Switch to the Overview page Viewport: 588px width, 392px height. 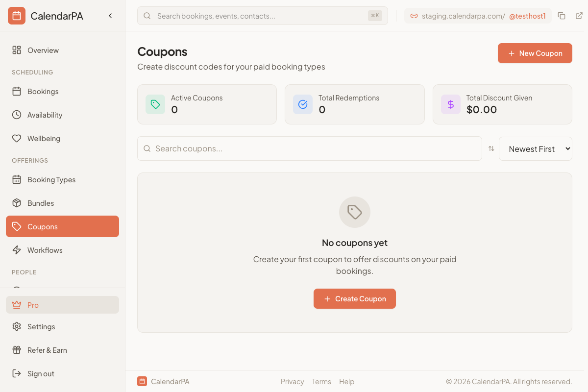(43, 50)
